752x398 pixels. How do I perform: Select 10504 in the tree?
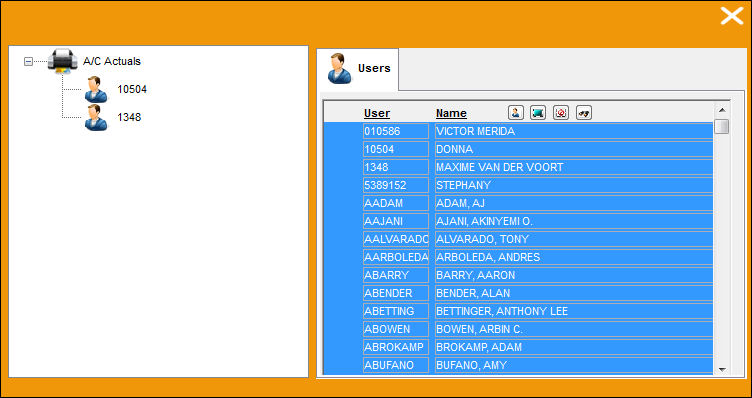pos(132,89)
